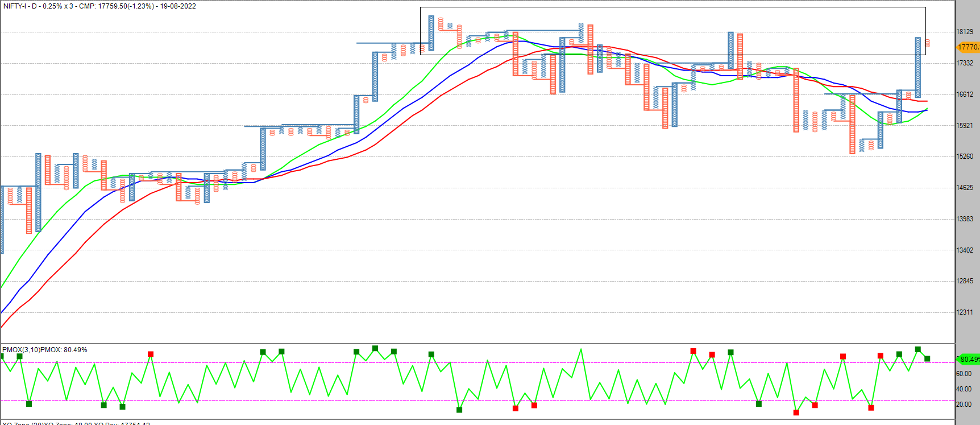Viewport: 980px width, 425px height.
Task: Click the 13983 price axis label
Action: tap(965, 219)
